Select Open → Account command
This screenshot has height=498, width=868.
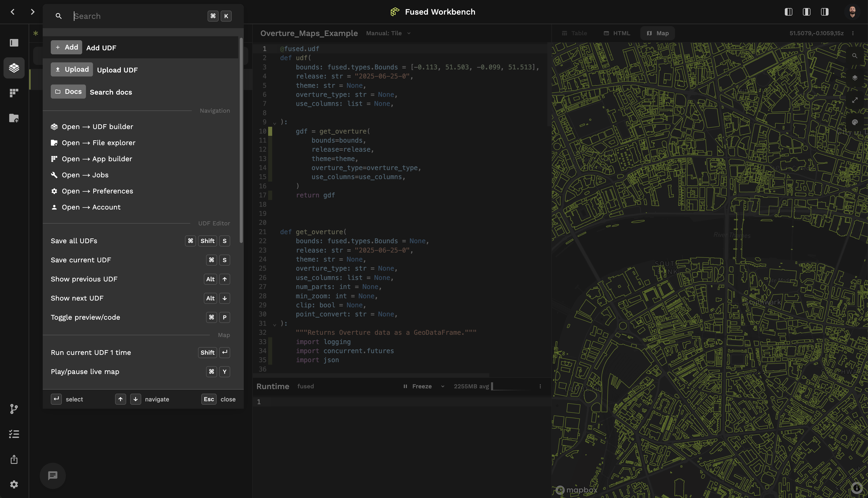140,207
